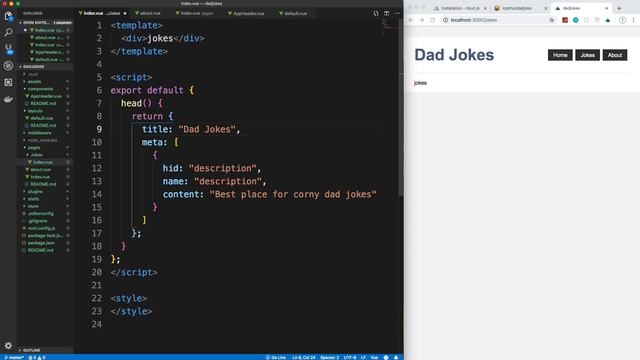
Task: Click the About nav button on webpage
Action: click(x=615, y=55)
